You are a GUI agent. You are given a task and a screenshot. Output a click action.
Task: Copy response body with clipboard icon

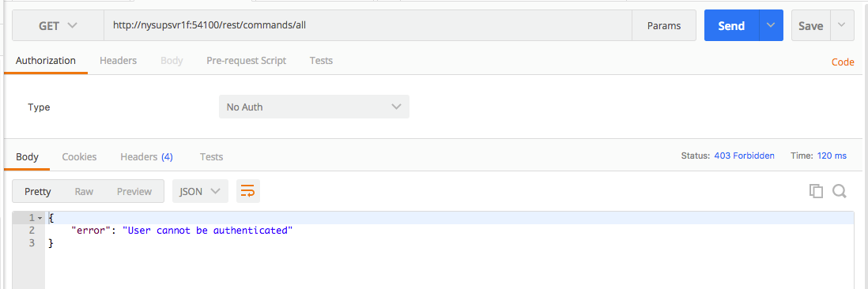[x=816, y=191]
